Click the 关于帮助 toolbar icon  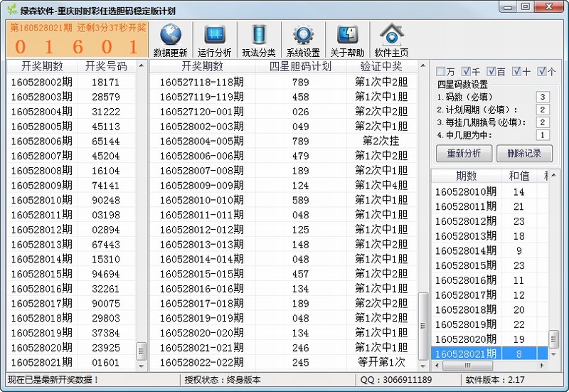click(x=347, y=36)
